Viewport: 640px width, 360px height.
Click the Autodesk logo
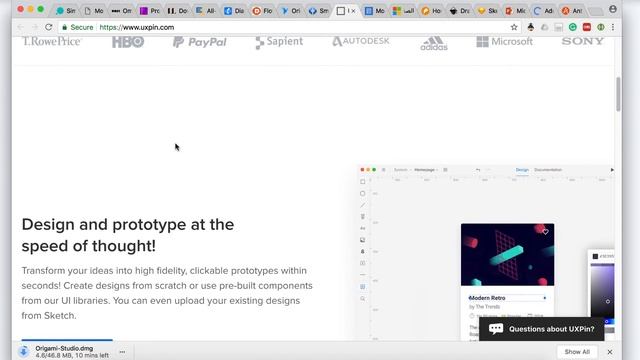pos(361,41)
